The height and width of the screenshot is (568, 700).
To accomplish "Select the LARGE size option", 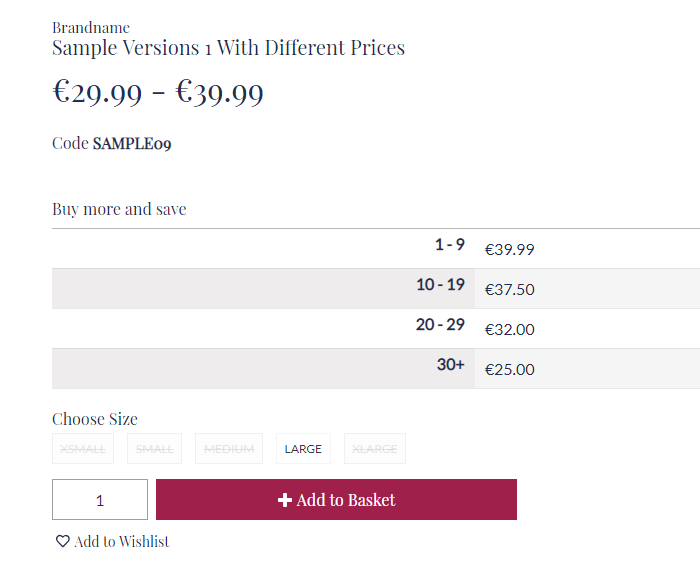I will coord(303,448).
